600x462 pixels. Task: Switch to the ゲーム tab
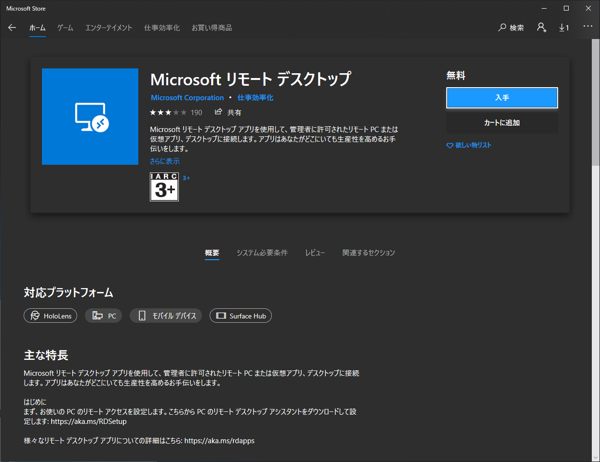(x=65, y=28)
